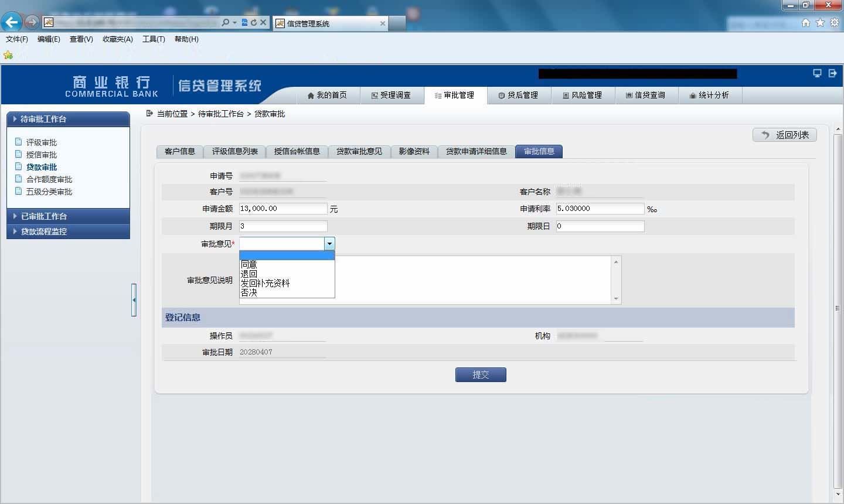Close the 信贷管理系统 browser tab

383,23
